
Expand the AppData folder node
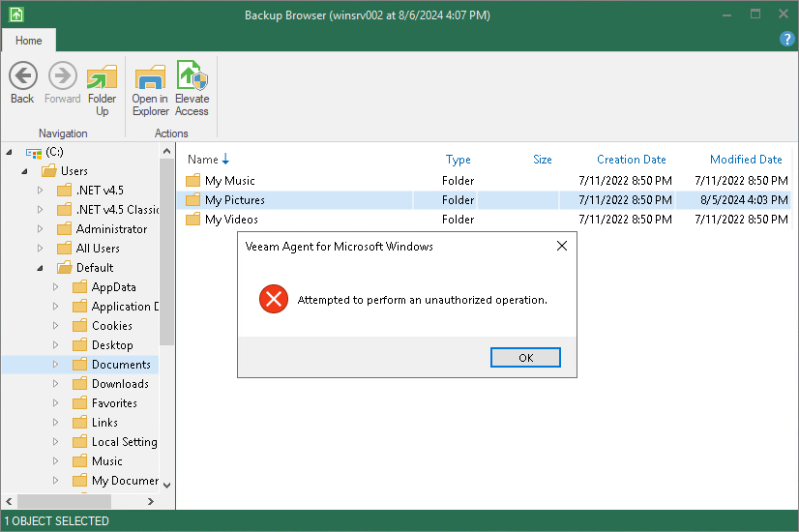click(55, 287)
